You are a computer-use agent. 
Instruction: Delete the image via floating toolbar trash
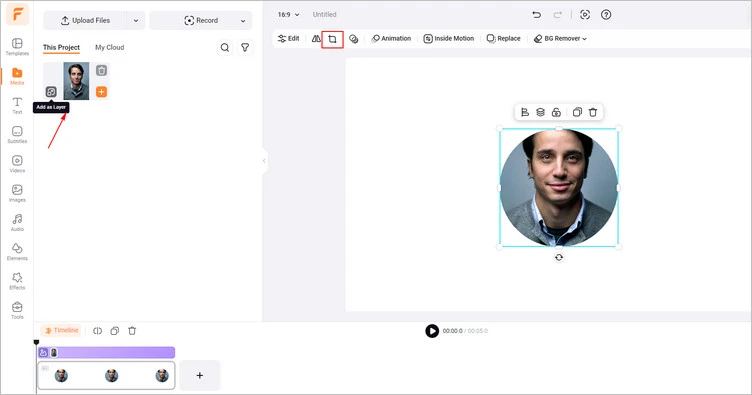point(593,112)
